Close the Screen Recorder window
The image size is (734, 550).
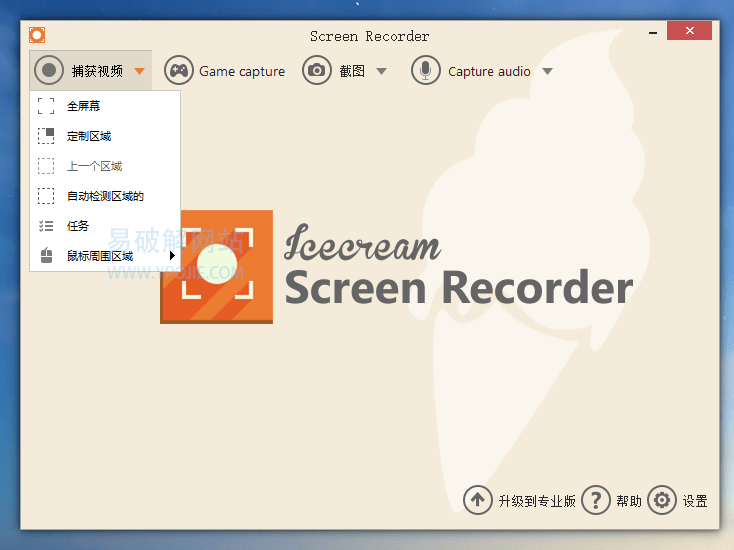click(x=689, y=30)
